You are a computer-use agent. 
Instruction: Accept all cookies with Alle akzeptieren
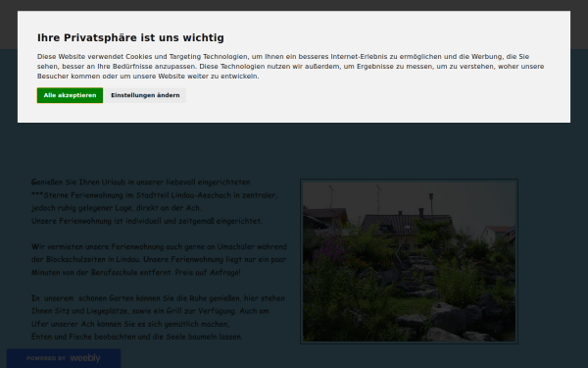[70, 95]
